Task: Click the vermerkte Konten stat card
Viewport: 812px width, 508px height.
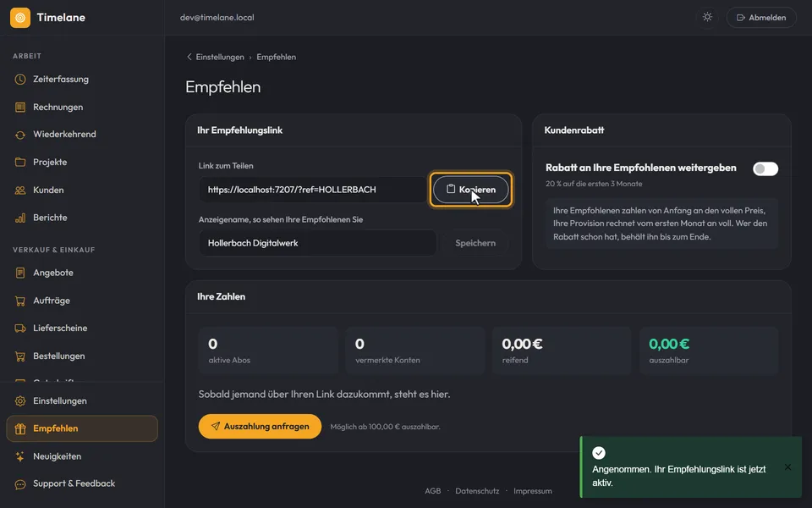Action: coord(415,351)
